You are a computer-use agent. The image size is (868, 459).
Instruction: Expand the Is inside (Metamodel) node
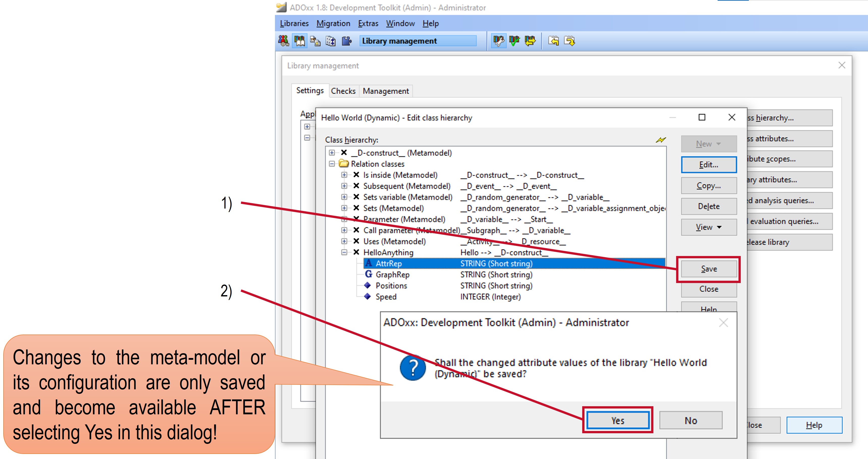[344, 175]
